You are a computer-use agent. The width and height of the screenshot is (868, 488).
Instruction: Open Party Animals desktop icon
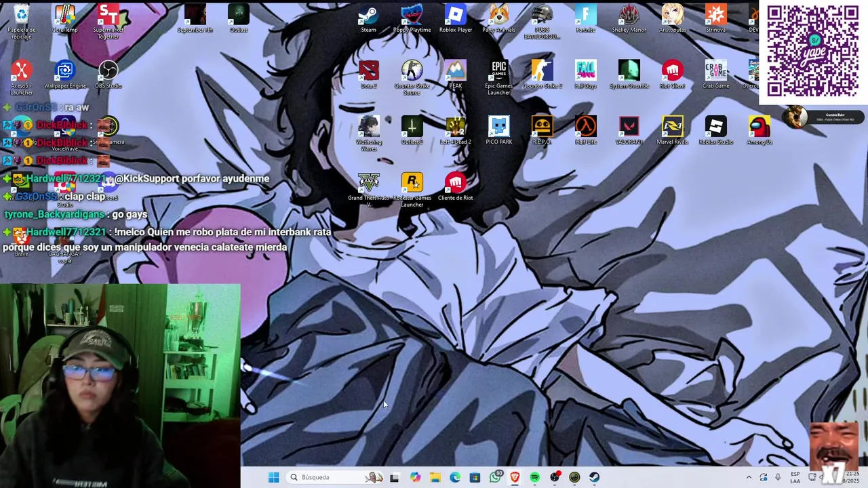point(498,18)
